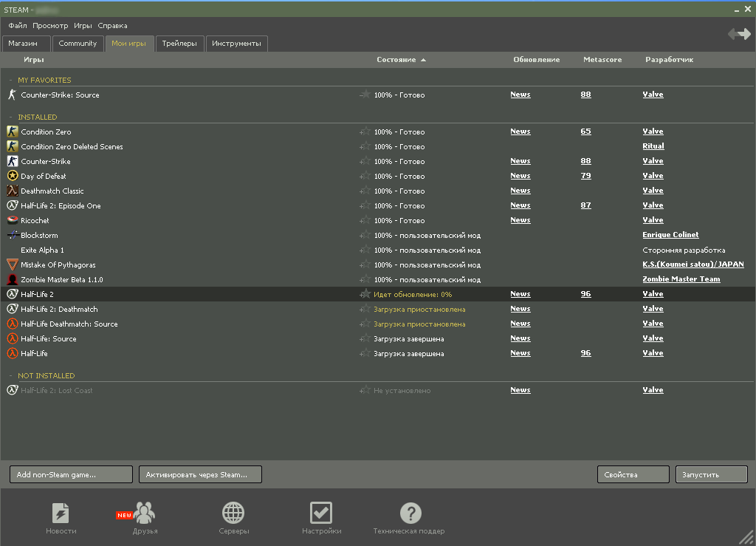Select the Exite Alpha 1 game row

tap(378, 250)
